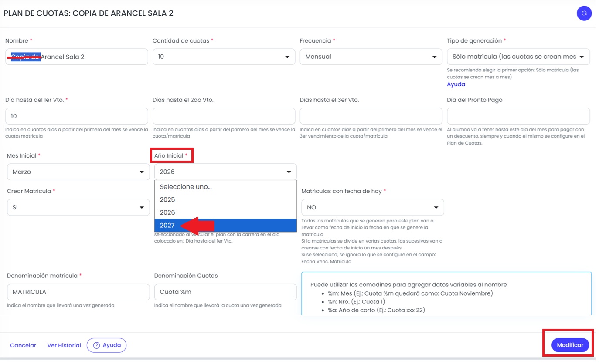Select 2025 in the year list
Viewport: 599px width, 364px height.
[225, 199]
